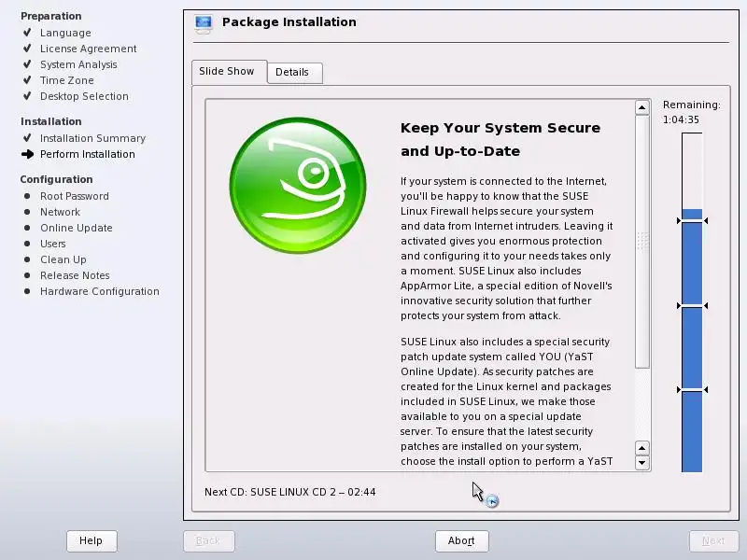Click the Package Installation header icon

pos(204,24)
